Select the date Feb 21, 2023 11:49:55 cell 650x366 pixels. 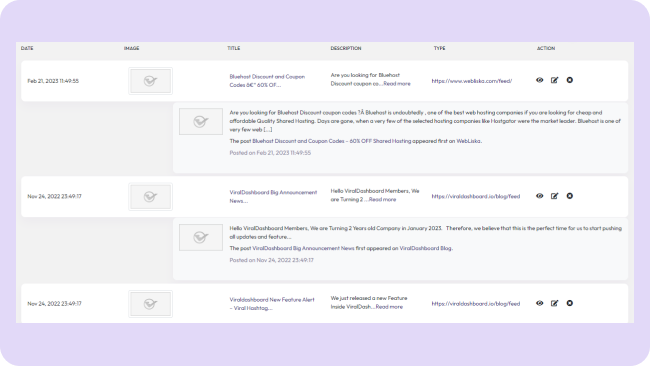click(53, 81)
